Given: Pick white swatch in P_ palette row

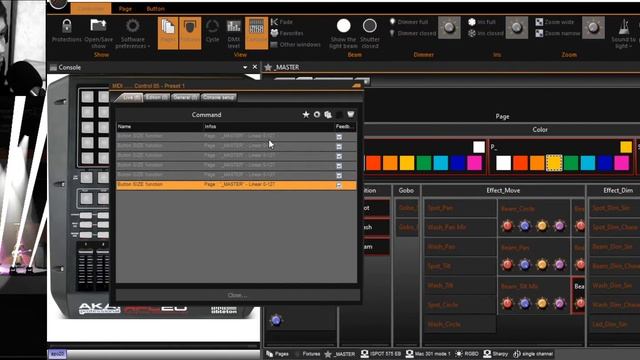Looking at the screenshot, I should click(503, 163).
